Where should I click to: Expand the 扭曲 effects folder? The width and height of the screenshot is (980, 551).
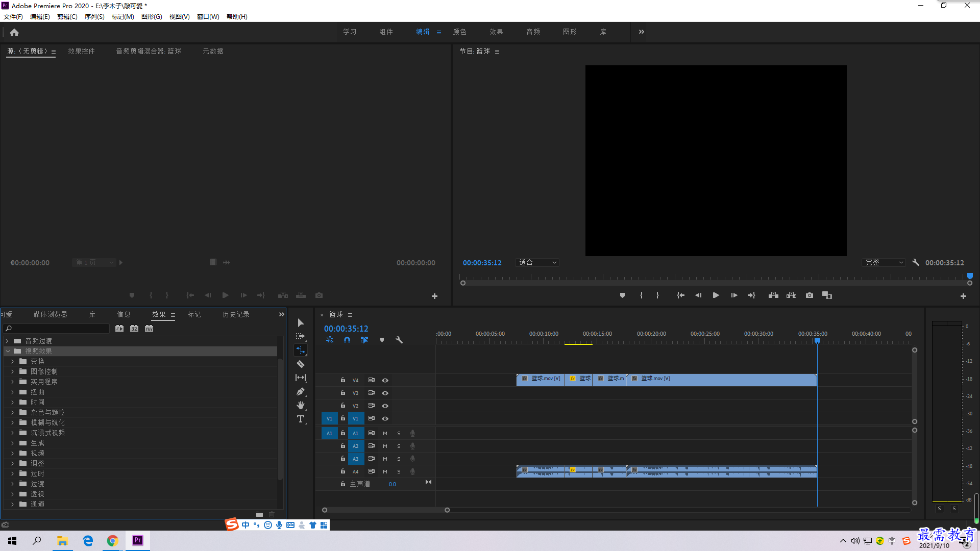pos(13,392)
